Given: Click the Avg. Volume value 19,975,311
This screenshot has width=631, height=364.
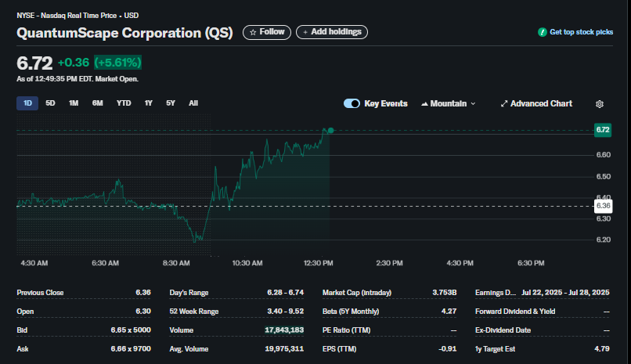Looking at the screenshot, I should coord(284,349).
